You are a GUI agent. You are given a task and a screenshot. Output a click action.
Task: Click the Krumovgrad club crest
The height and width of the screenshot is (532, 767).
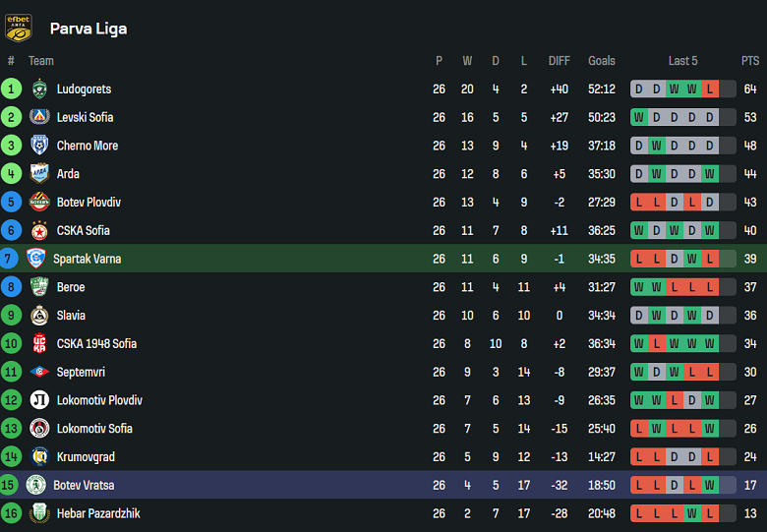coord(39,456)
